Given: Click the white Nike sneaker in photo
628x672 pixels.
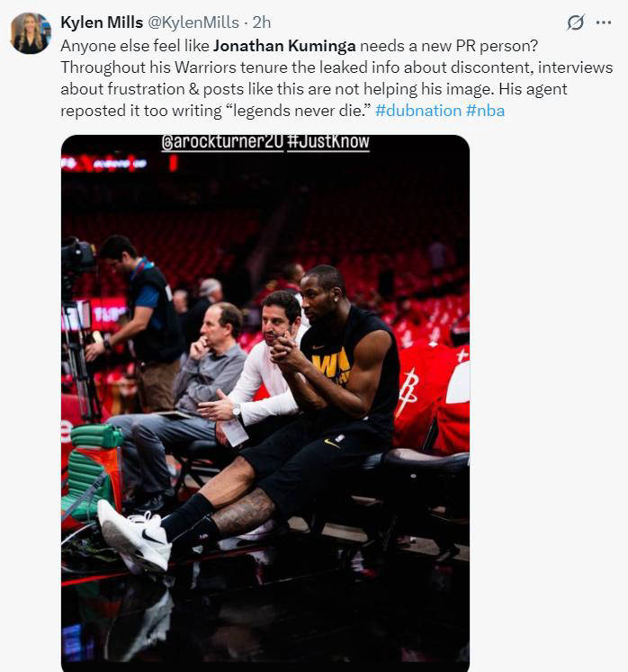Looking at the screenshot, I should pos(134,536).
